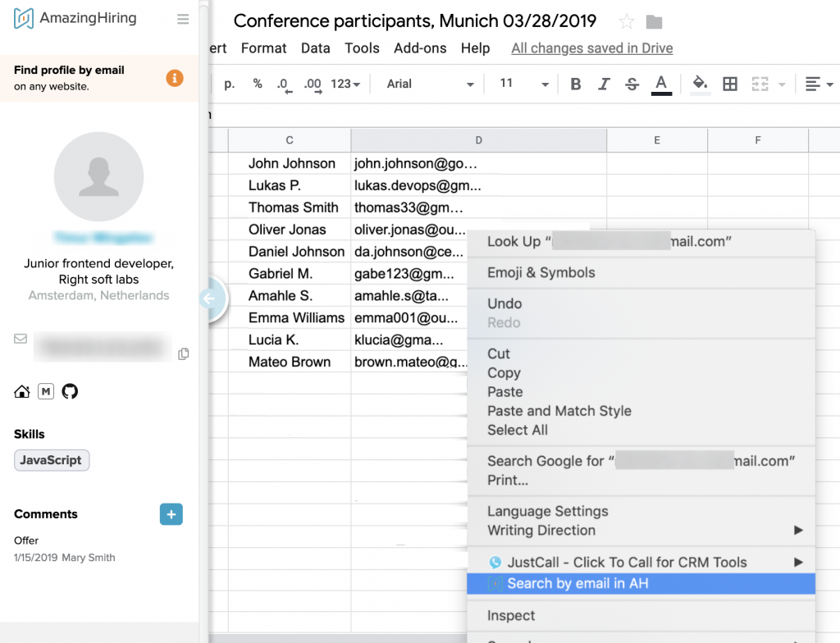Click cell with john.johnson@go... email
The width and height of the screenshot is (840, 643).
click(x=478, y=163)
